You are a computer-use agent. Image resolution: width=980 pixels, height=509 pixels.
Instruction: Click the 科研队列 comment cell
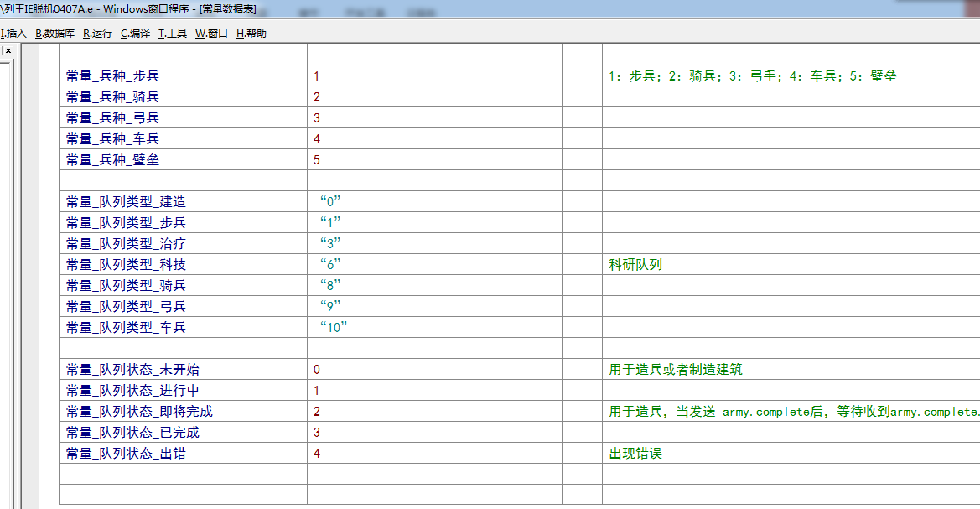(x=635, y=265)
